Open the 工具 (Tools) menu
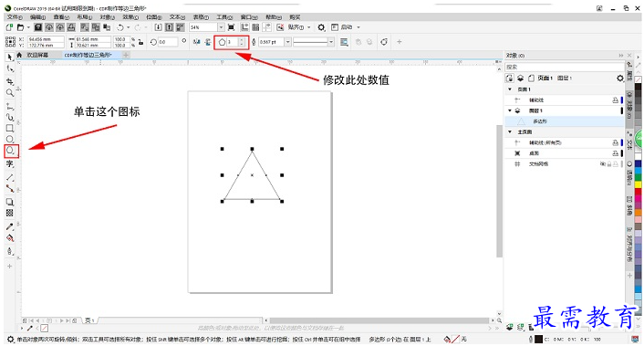644x346 pixels. click(x=224, y=16)
